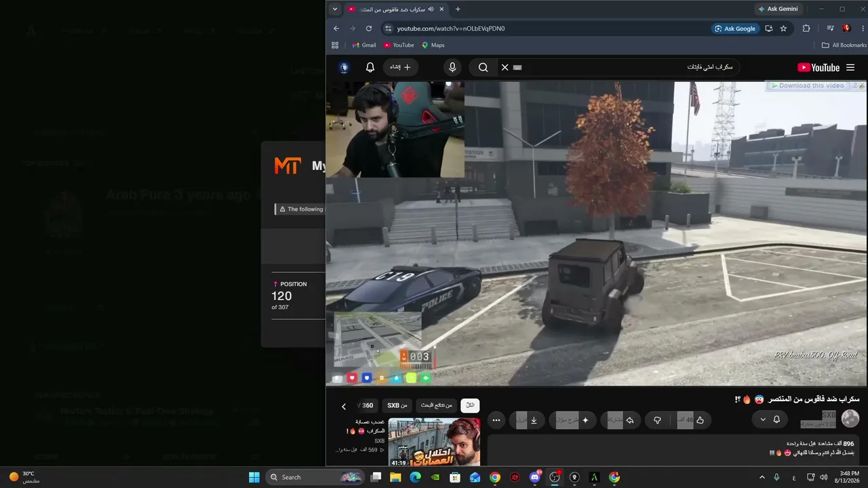Open Maps bookmark
This screenshot has width=868, height=488.
433,45
